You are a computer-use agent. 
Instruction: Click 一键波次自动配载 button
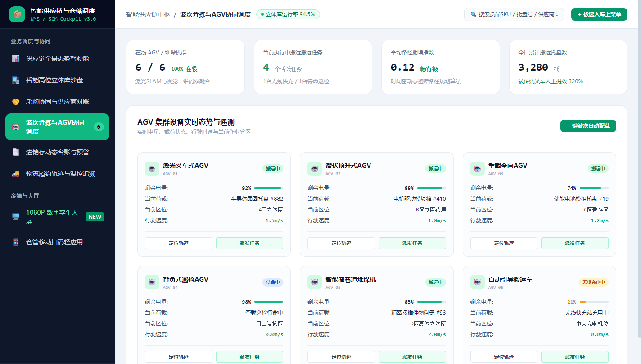click(588, 126)
